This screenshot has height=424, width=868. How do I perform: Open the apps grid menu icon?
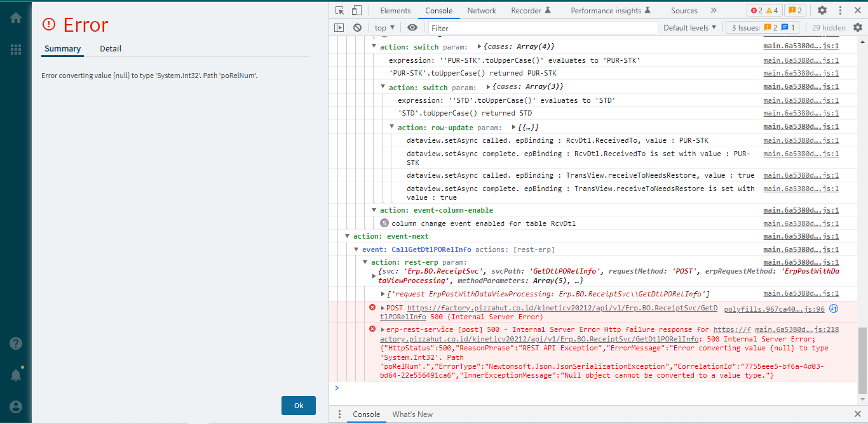pyautogui.click(x=16, y=50)
